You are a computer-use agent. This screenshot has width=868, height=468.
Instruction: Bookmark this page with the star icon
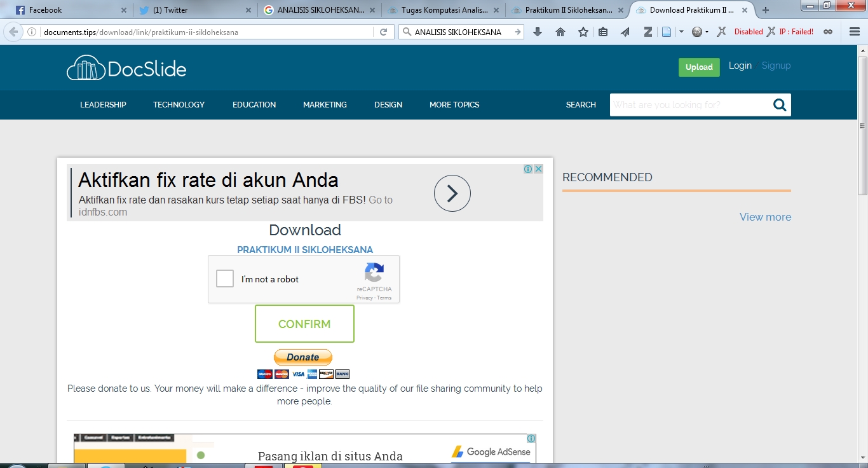pos(583,32)
